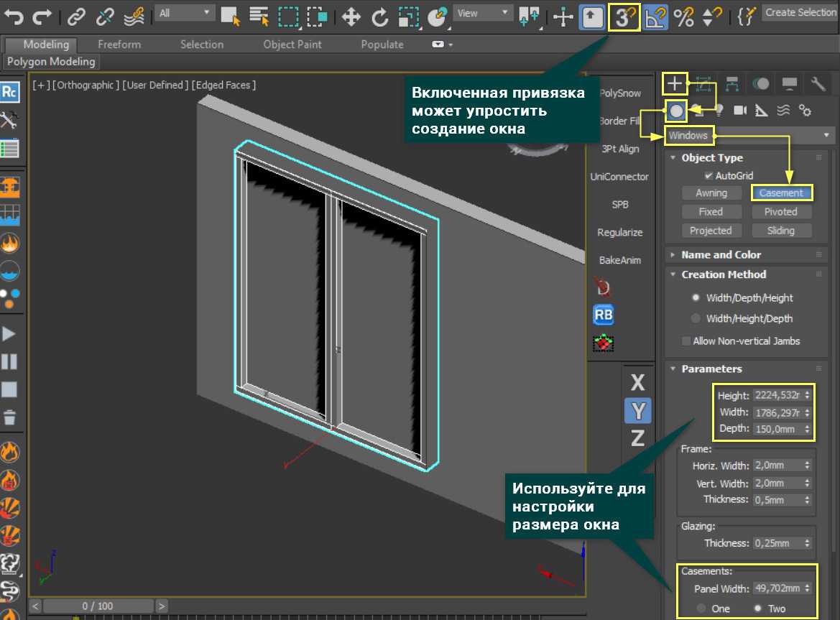
Task: Enable the AutoGrid checkbox
Action: coord(709,175)
